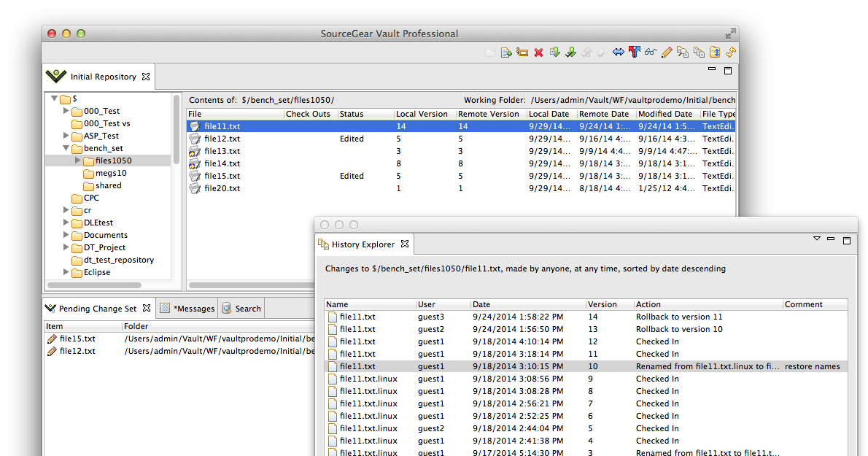Click the maximize view icon in the Initial Repository pane
Screen dimensions: 868x456
pos(728,70)
